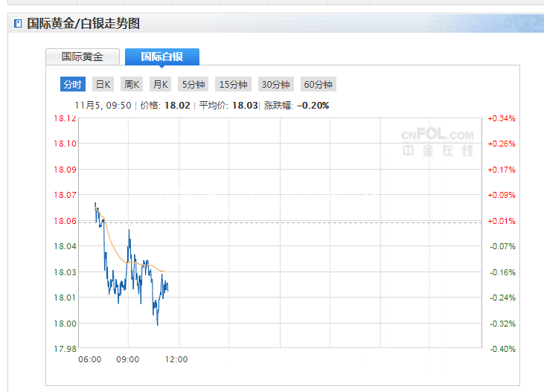Click the 价格 18.02 value
Viewport: 544px width, 392px height.
point(177,106)
